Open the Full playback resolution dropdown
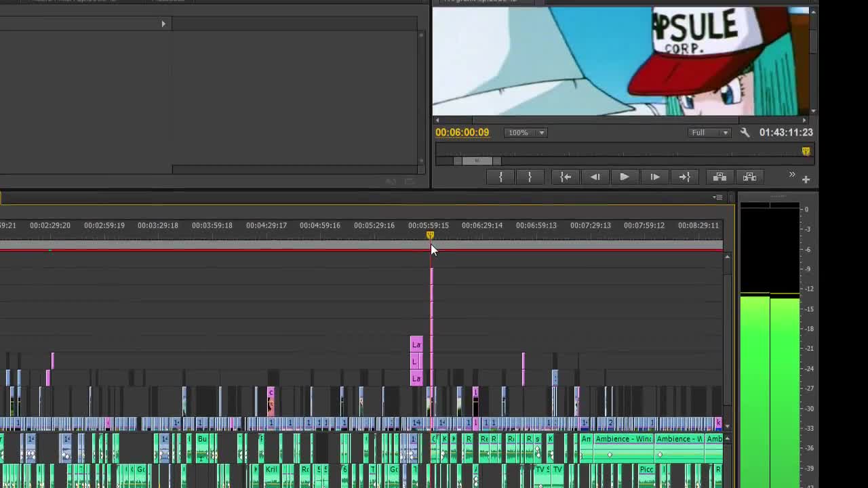The height and width of the screenshot is (488, 868). [709, 132]
